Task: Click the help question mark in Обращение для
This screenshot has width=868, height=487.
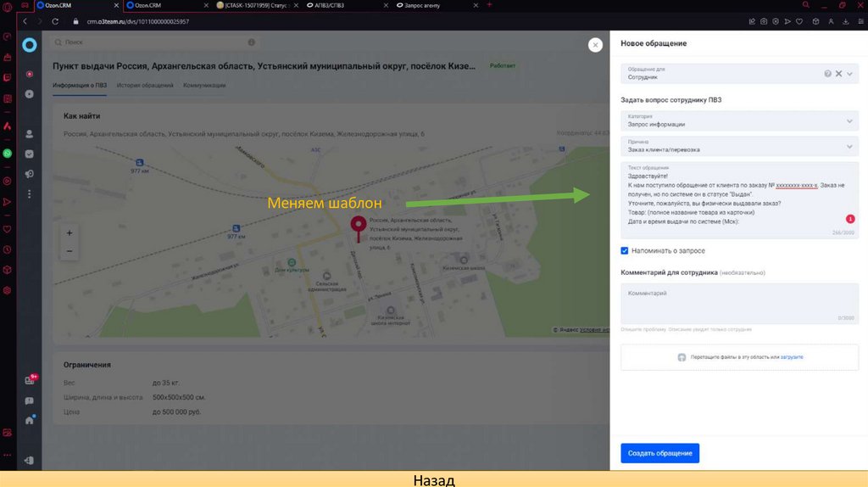Action: click(x=827, y=74)
